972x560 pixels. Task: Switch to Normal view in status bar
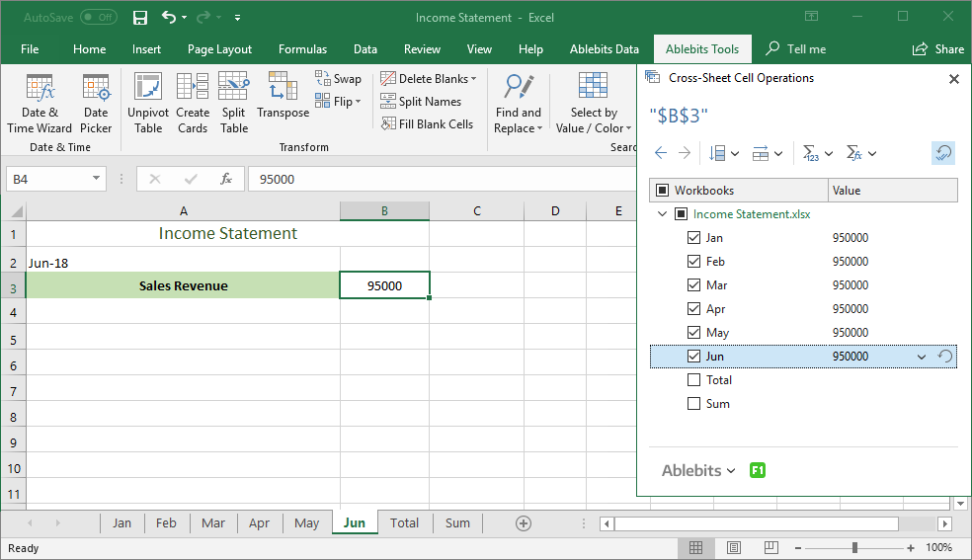[696, 547]
